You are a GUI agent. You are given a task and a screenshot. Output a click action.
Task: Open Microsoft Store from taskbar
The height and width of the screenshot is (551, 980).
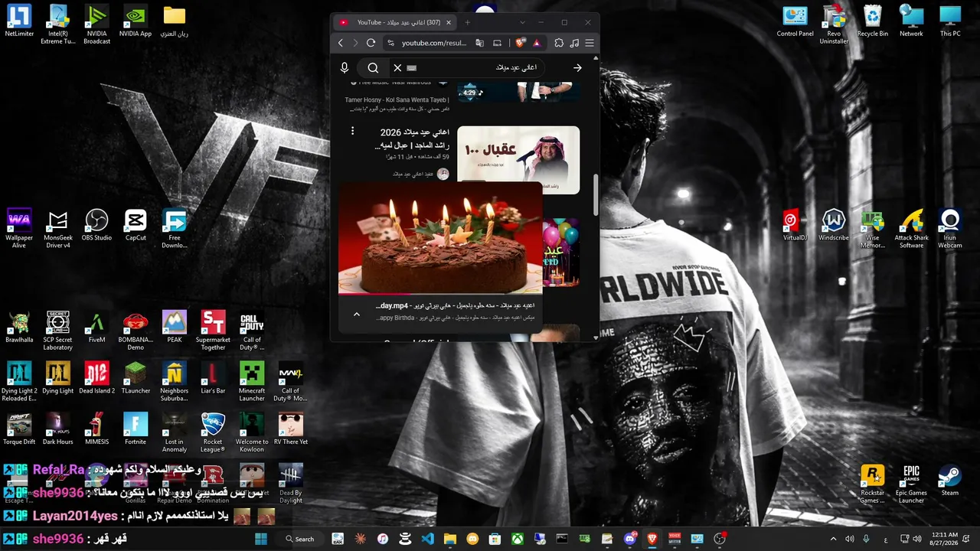[495, 539]
